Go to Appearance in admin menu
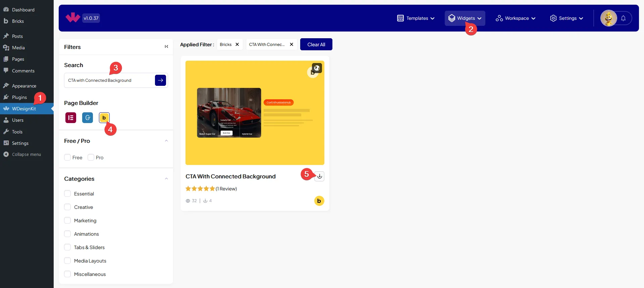The image size is (644, 288). coord(24,86)
